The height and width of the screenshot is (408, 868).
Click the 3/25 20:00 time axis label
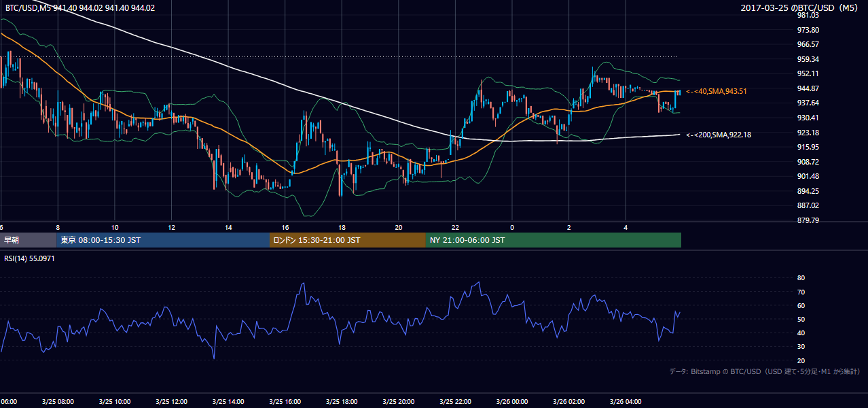tap(398, 402)
